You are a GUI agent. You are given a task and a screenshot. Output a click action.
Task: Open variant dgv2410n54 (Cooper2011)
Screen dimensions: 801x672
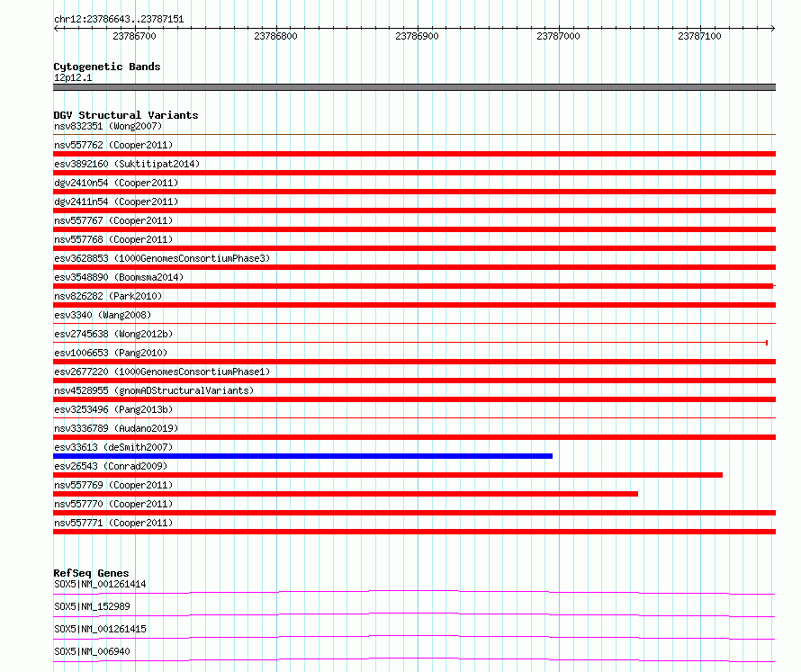[x=116, y=183]
